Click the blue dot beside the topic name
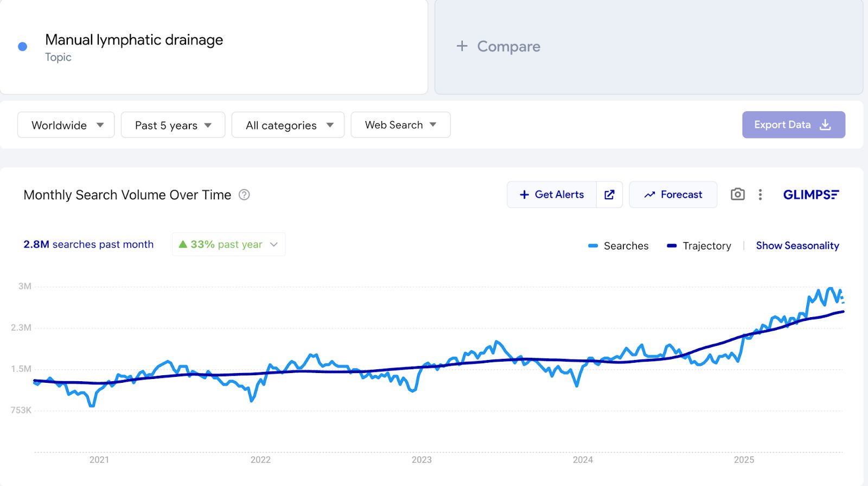This screenshot has width=868, height=486. [x=23, y=47]
